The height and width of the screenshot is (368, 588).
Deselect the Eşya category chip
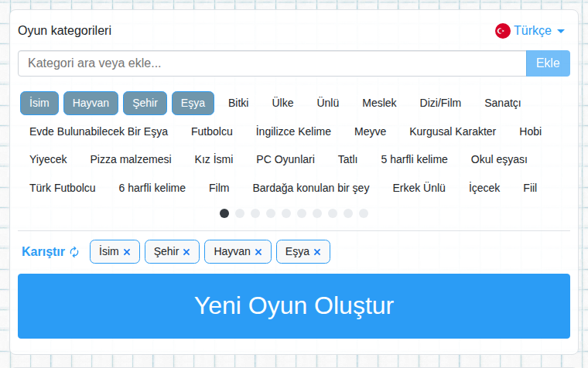coord(193,103)
